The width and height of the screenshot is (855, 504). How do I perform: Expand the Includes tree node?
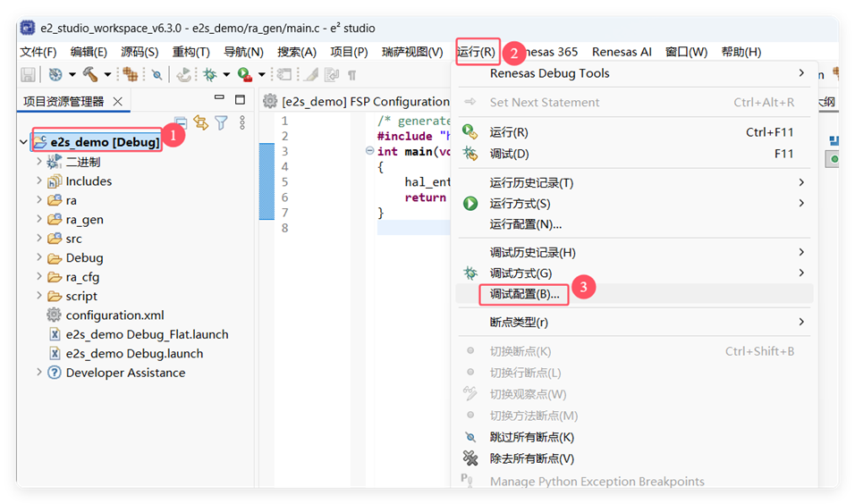click(x=38, y=181)
